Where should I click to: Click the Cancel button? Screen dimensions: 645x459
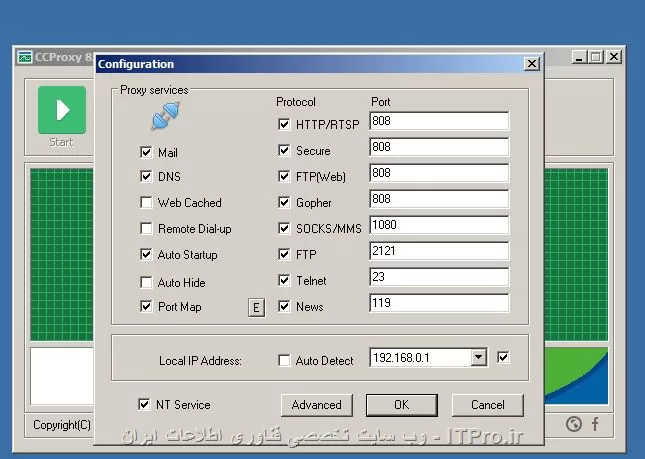pyautogui.click(x=487, y=405)
